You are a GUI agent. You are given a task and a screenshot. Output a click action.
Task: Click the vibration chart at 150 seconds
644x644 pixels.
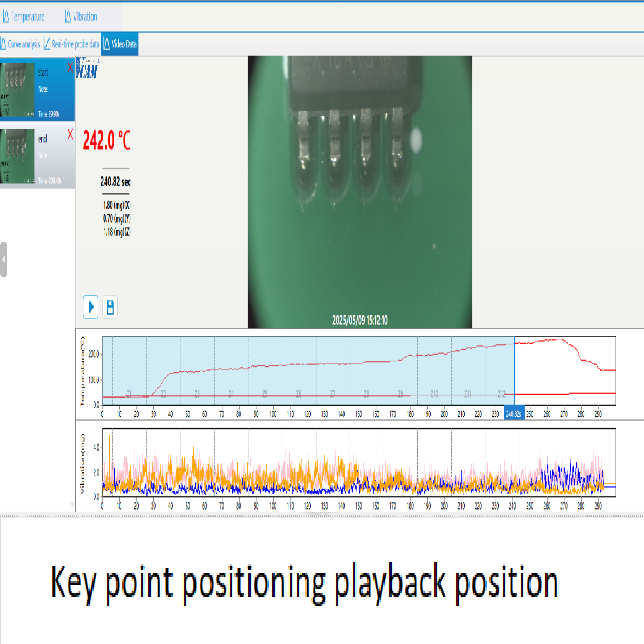point(359,467)
